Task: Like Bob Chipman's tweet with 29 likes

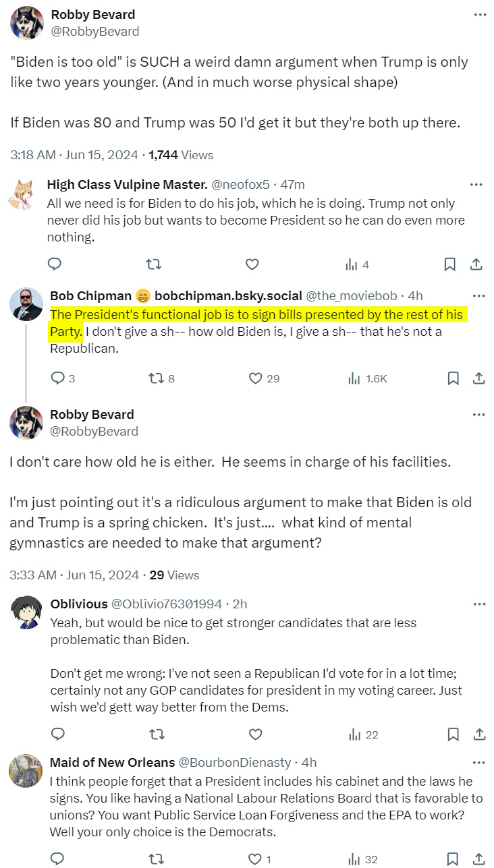Action: point(255,378)
